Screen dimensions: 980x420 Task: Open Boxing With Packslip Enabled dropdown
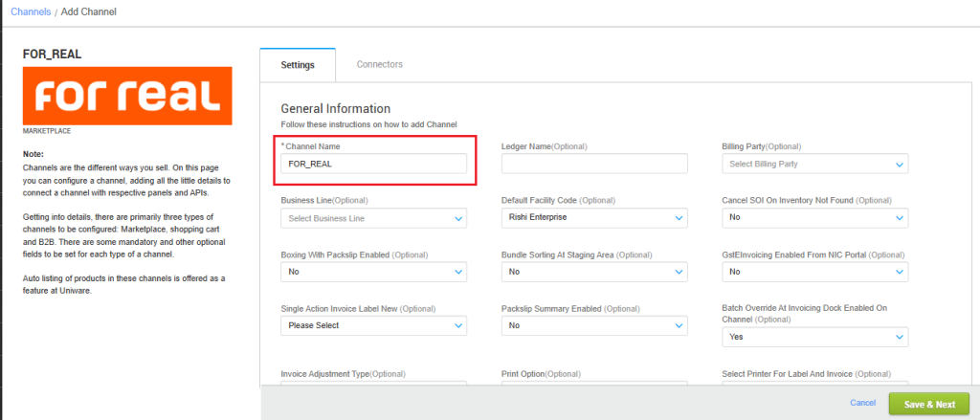coord(373,272)
